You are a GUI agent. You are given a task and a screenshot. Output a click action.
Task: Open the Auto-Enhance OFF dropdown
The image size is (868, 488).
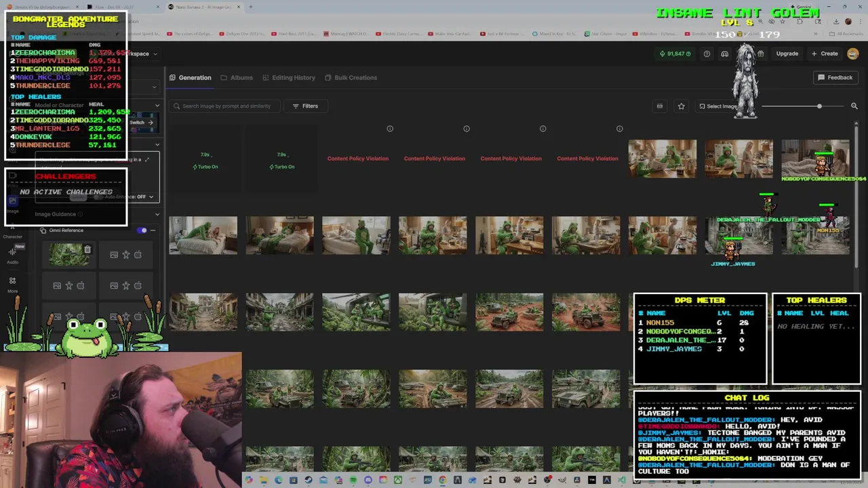tap(130, 197)
